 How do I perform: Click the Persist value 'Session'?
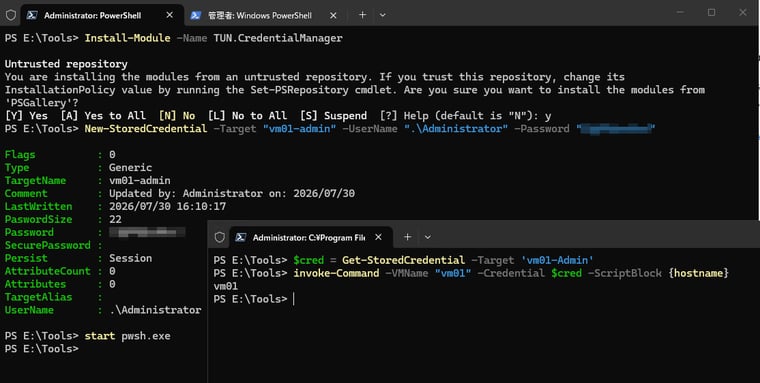(x=130, y=258)
